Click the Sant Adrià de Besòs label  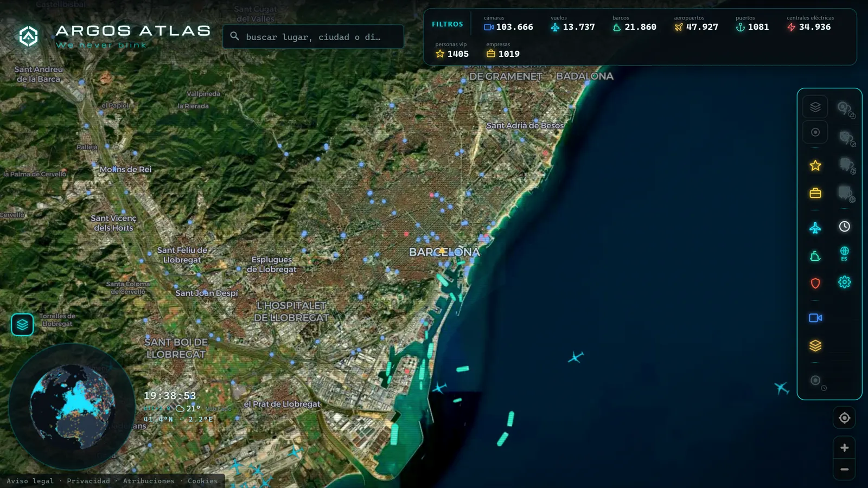525,125
